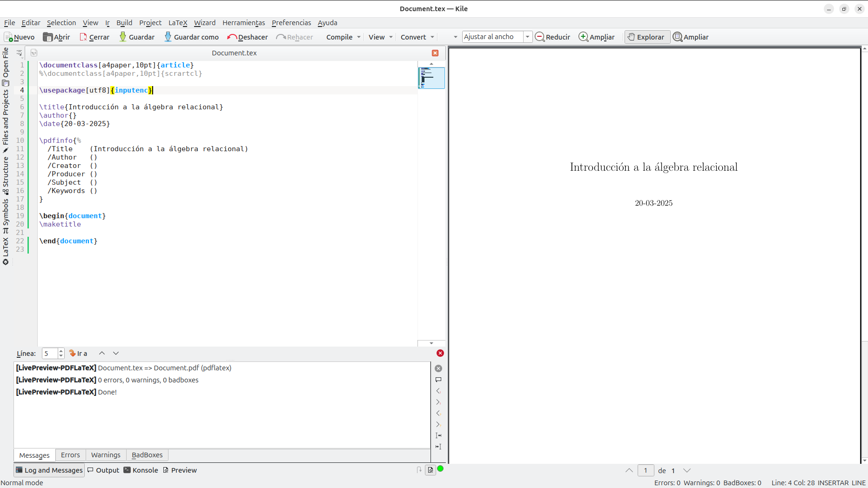
Task: Toggle the Log and Messages panel
Action: click(x=49, y=470)
